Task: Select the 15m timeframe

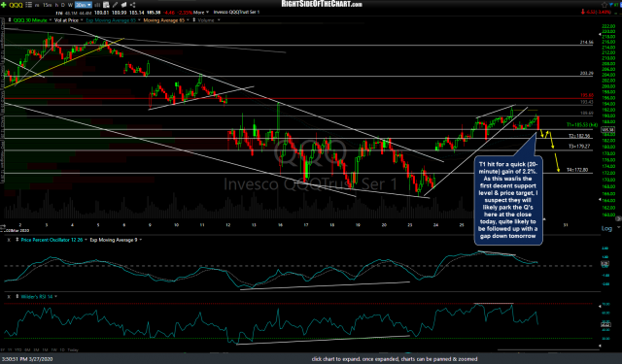Action: (x=48, y=5)
